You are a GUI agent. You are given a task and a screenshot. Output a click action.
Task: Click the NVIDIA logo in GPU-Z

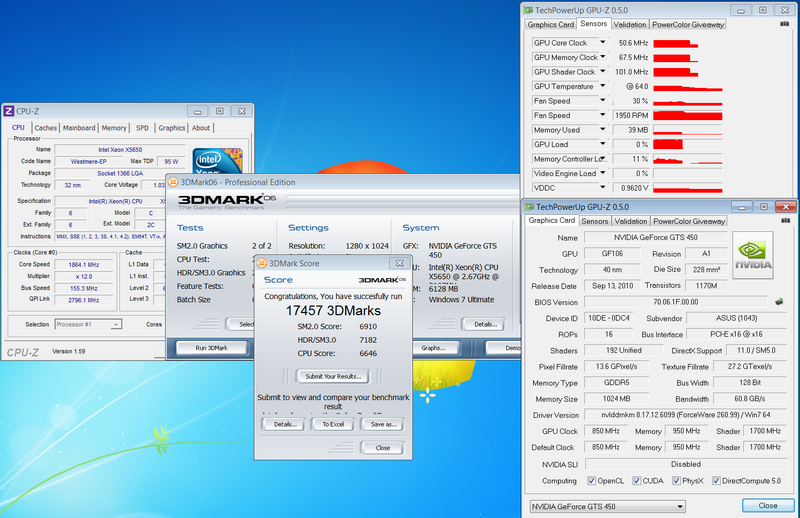pos(753,255)
